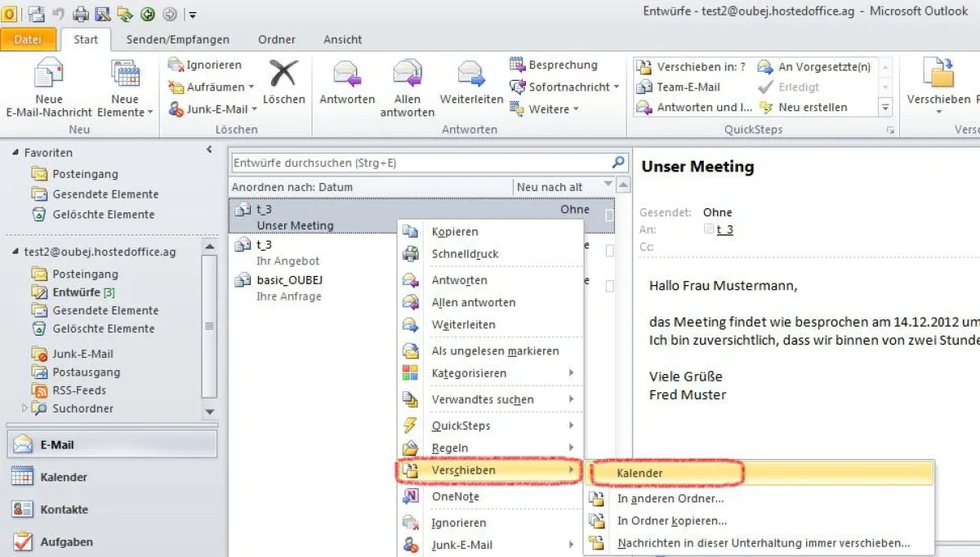This screenshot has width=980, height=557.
Task: Click the Allen antworten ribbon icon
Action: [x=408, y=74]
